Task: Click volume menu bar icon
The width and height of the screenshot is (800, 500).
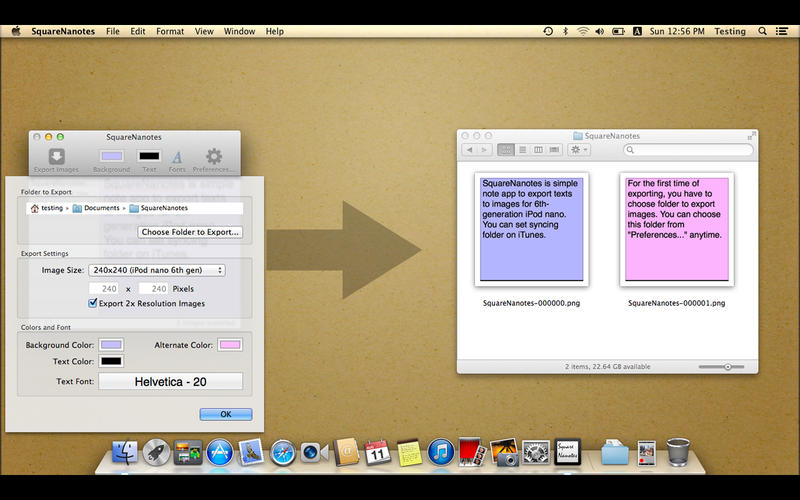Action: (600, 31)
